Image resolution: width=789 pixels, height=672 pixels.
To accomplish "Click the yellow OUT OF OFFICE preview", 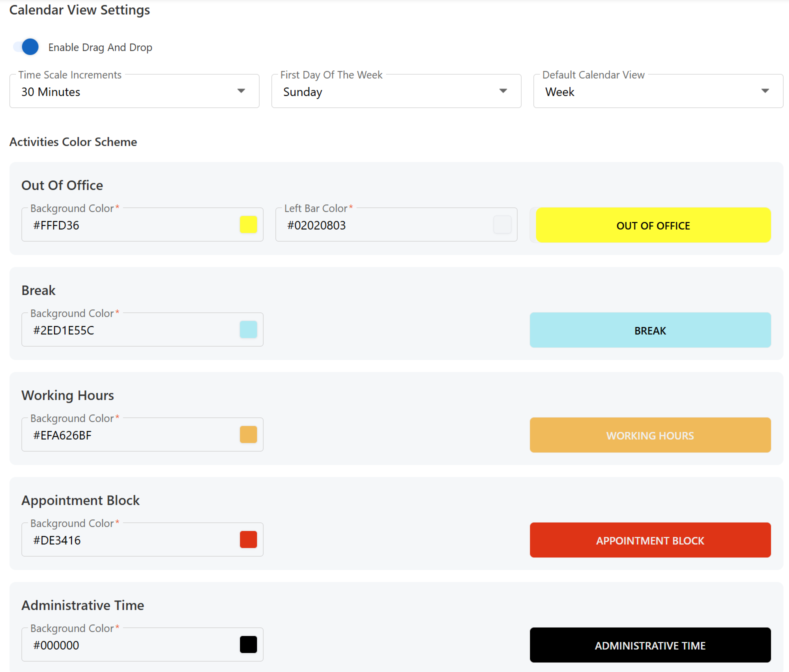I will 653,225.
